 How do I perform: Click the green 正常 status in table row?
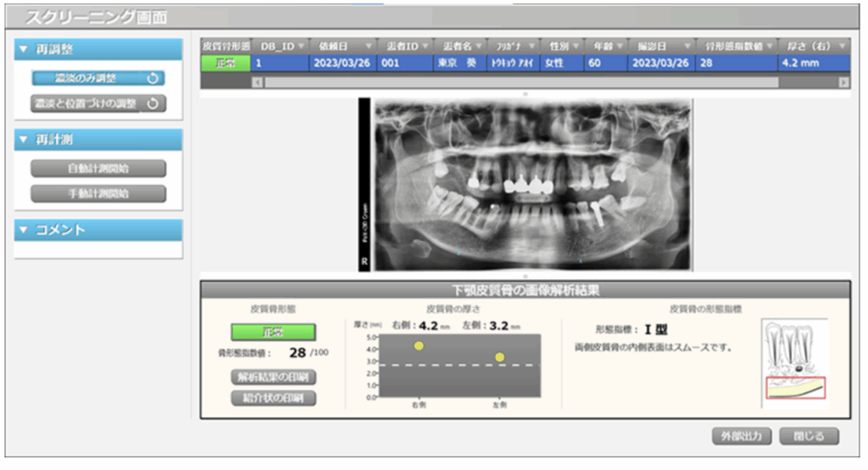point(225,62)
